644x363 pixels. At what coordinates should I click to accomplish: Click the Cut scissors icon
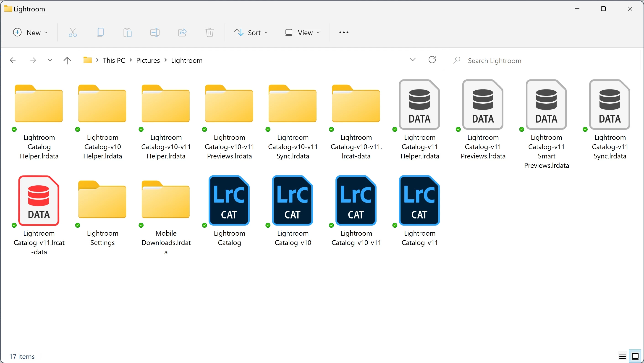click(73, 32)
